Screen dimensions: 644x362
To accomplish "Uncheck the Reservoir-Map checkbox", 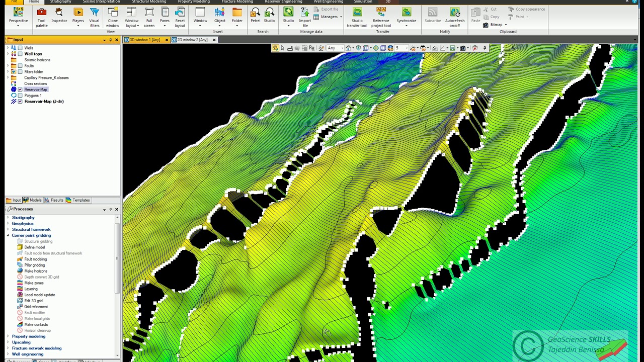I will click(x=20, y=89).
